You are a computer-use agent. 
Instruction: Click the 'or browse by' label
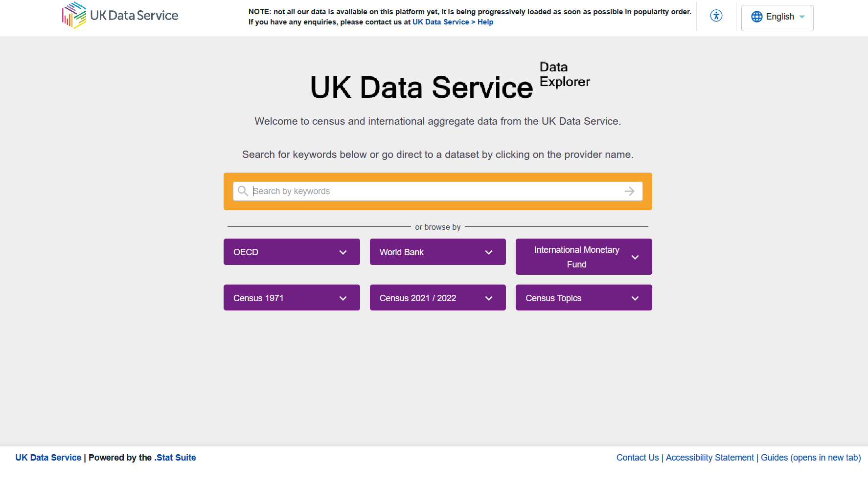[x=438, y=227]
